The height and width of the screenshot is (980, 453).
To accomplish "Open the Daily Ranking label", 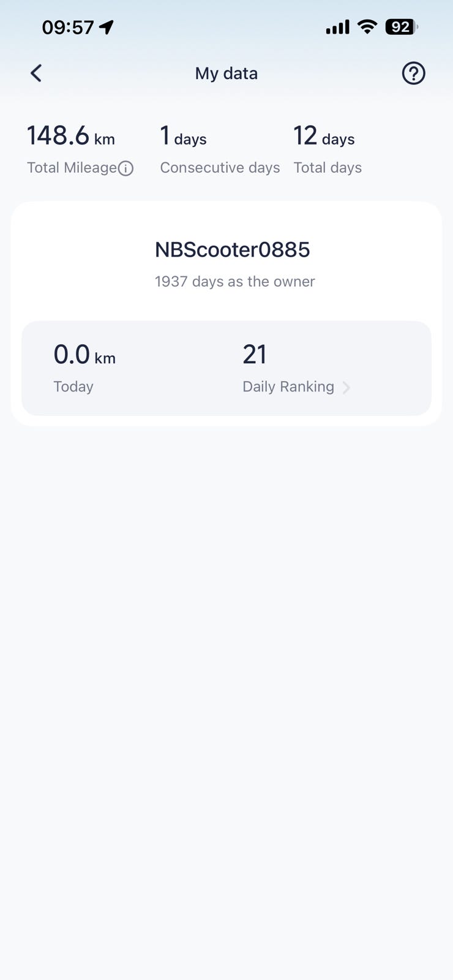I will [x=288, y=386].
